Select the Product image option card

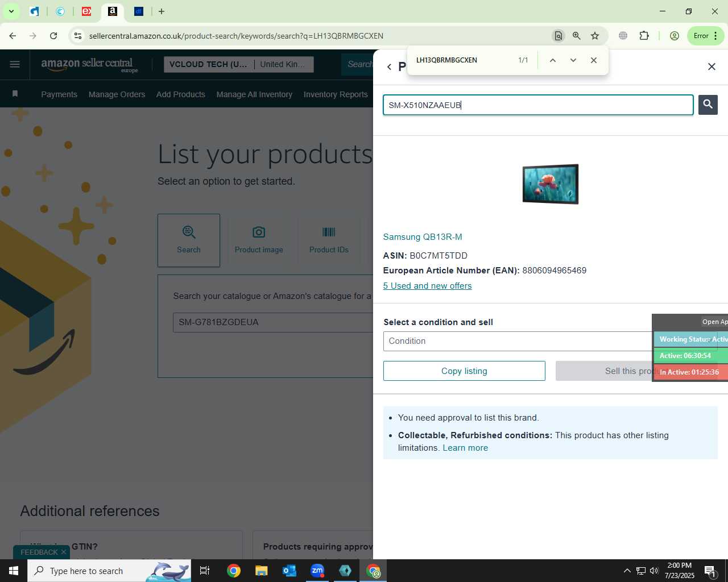pyautogui.click(x=259, y=240)
